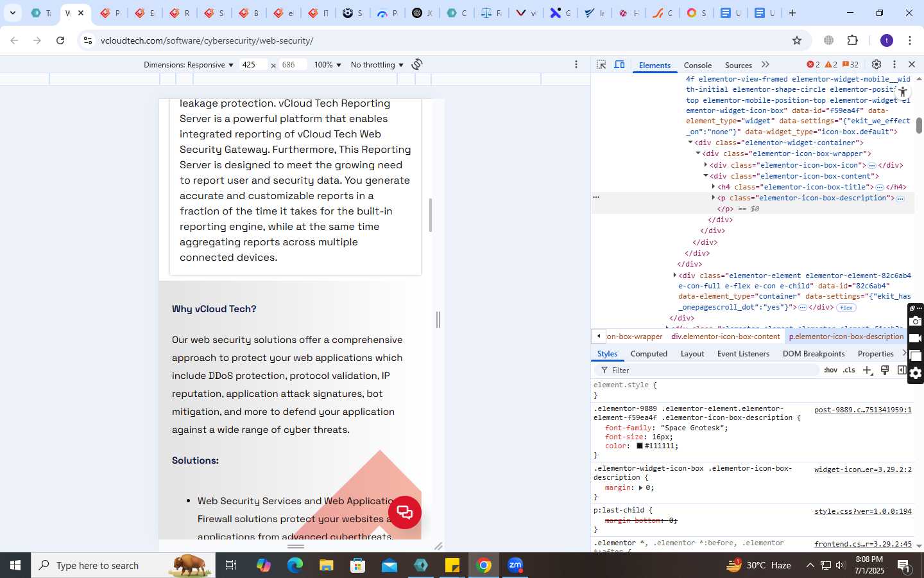The image size is (924, 578).
Task: Open the Chrome extensions puzzle icon
Action: tap(853, 40)
